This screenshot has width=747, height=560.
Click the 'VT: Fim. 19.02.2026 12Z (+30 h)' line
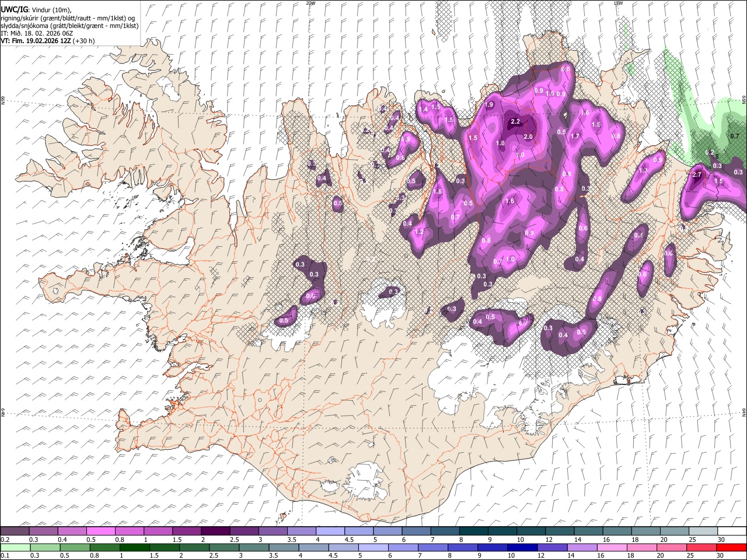point(48,41)
